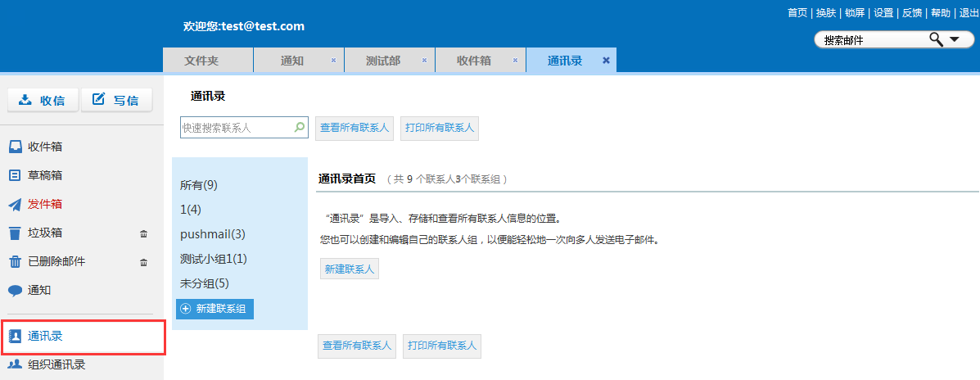Image resolution: width=980 pixels, height=380 pixels.
Task: Expand the mail search options dropdown arrow
Action: point(954,39)
